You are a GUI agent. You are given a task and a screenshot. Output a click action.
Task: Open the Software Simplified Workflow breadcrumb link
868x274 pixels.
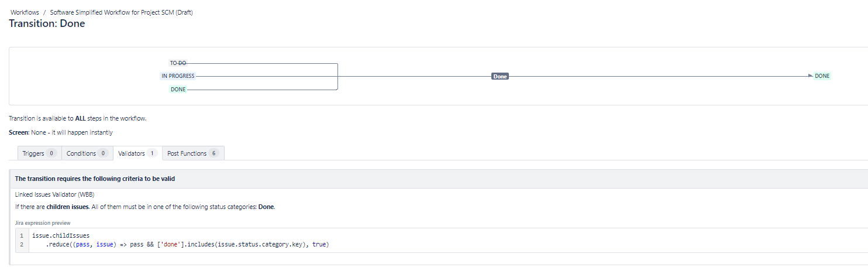tap(121, 12)
